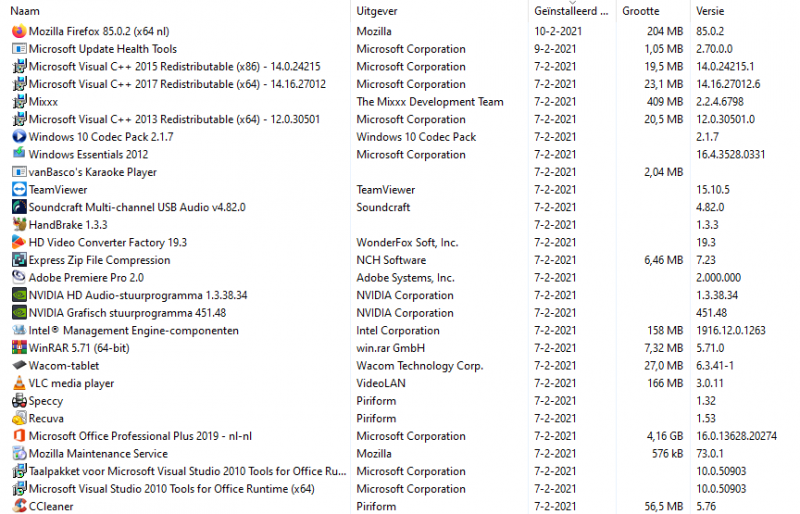Click the Microsoft Update Health Tools icon
This screenshot has height=514, width=800.
(19, 49)
